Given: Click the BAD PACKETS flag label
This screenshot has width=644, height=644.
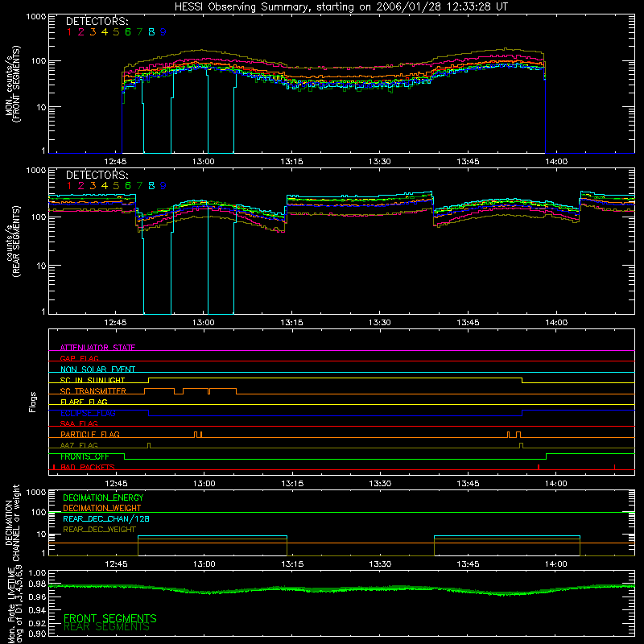Looking at the screenshot, I should coord(88,467).
